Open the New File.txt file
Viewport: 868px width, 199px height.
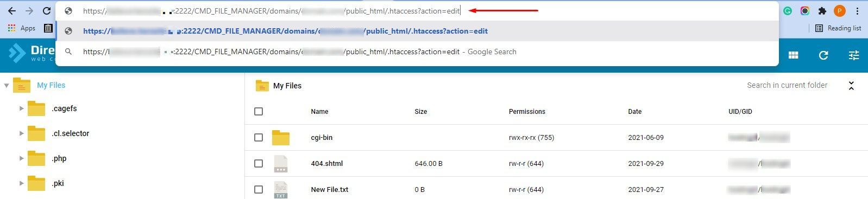coord(329,189)
